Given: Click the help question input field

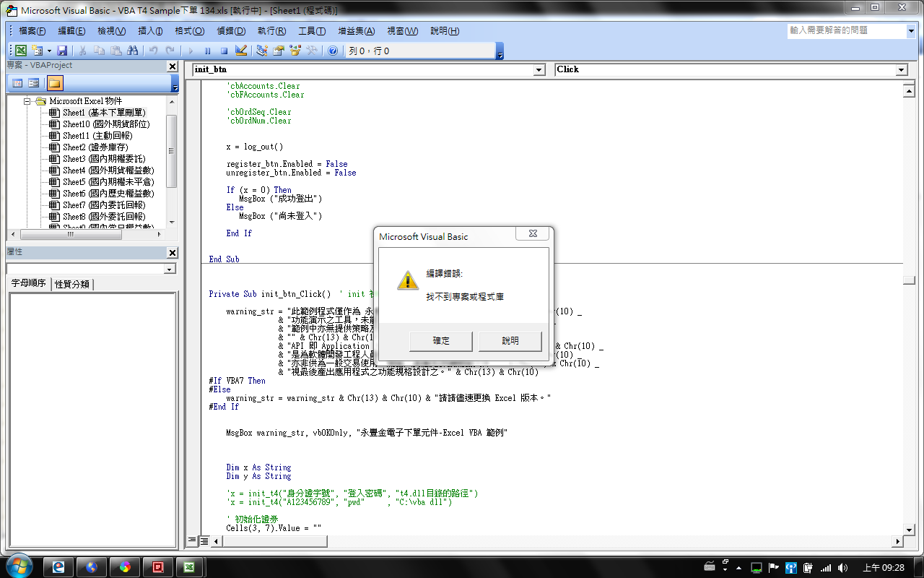Looking at the screenshot, I should point(846,30).
